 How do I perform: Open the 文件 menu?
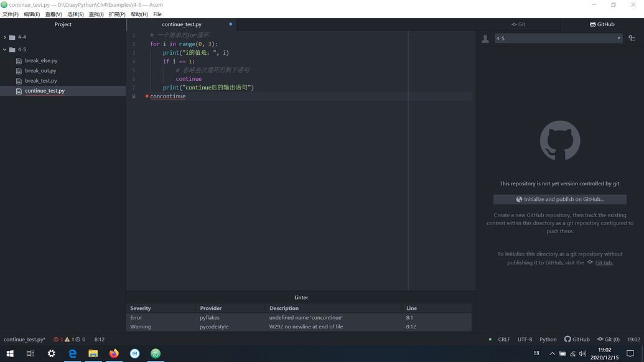(11, 14)
